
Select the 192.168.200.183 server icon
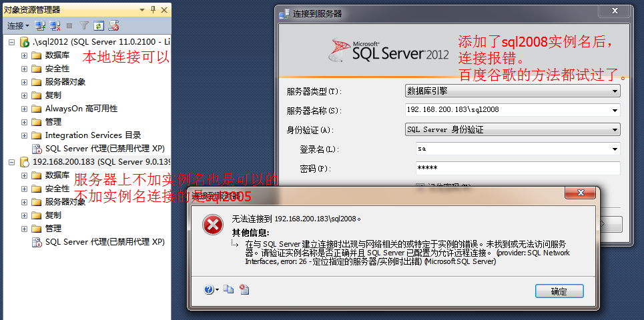coord(25,162)
